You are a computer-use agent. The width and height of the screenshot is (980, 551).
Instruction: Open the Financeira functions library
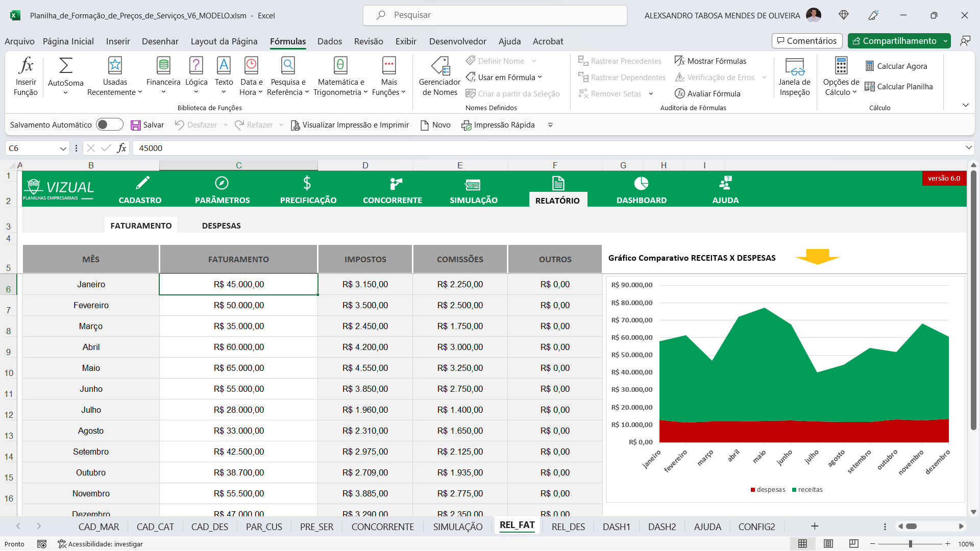(x=163, y=77)
